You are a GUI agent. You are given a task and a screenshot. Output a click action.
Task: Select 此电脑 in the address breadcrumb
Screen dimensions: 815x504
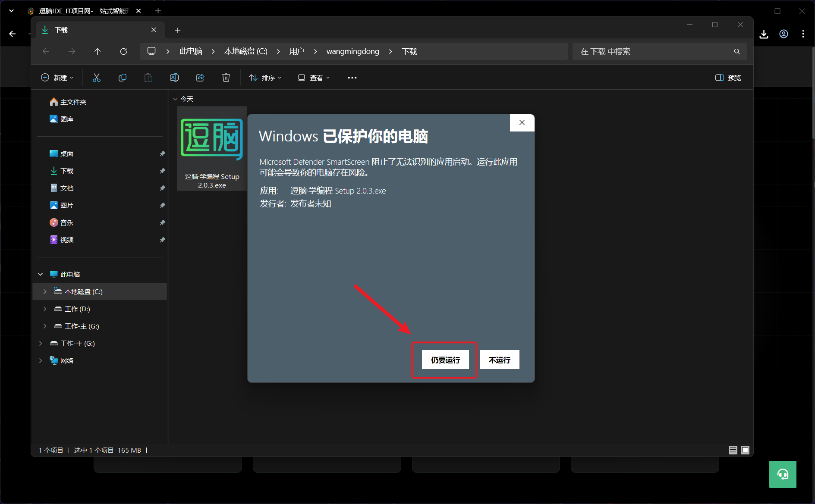tap(191, 51)
